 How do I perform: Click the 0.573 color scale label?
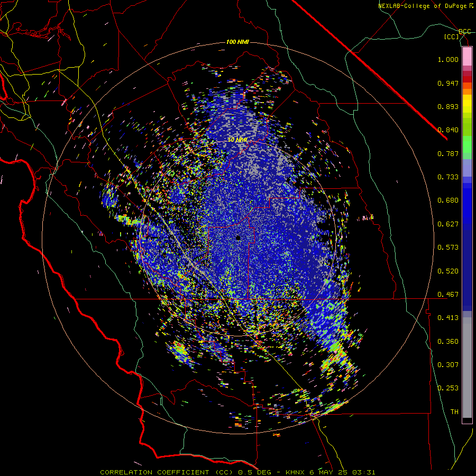pos(448,248)
